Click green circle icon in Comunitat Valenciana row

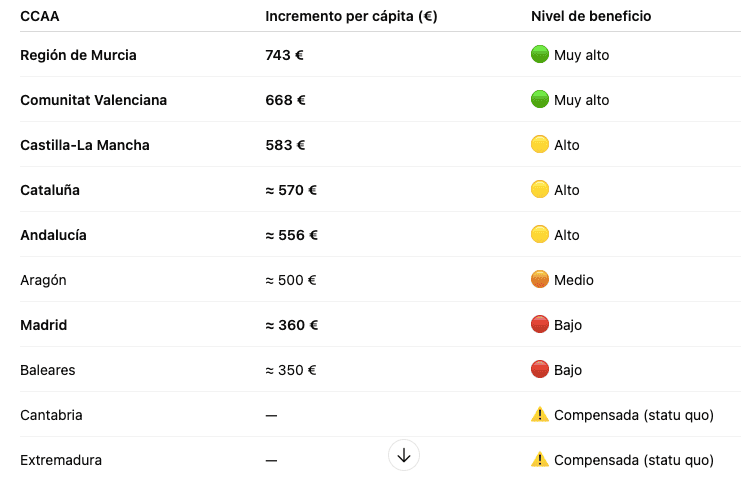click(x=540, y=100)
